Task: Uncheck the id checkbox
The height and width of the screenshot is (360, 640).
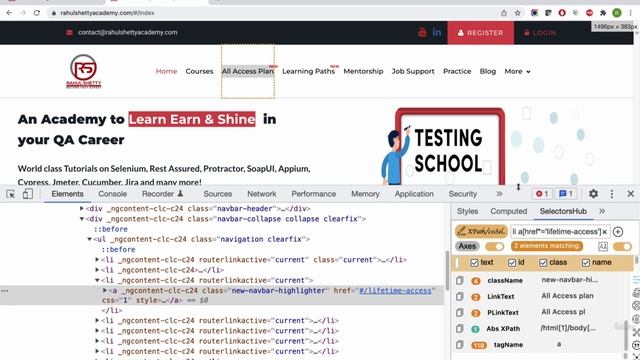Action: point(512,262)
